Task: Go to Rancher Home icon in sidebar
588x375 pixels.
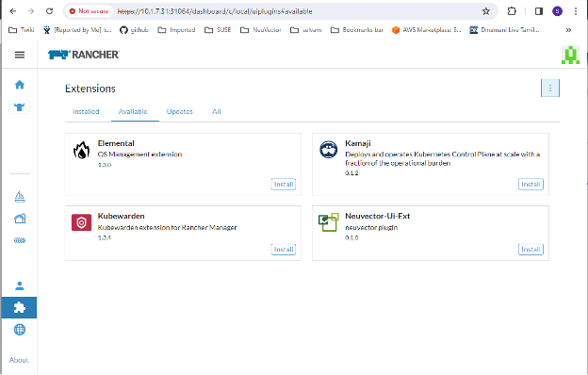Action: [x=20, y=85]
